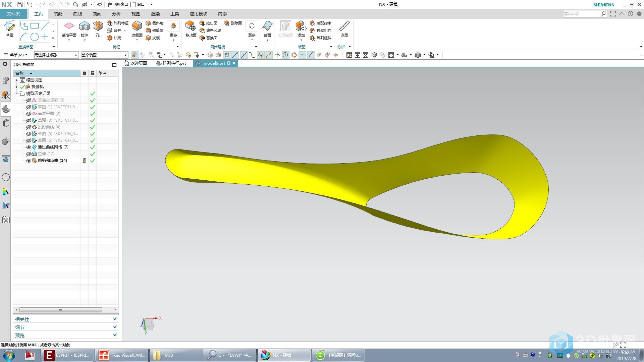Open the 整个装配 selection scope dropdown
Image resolution: width=644 pixels, height=362 pixels.
105,55
